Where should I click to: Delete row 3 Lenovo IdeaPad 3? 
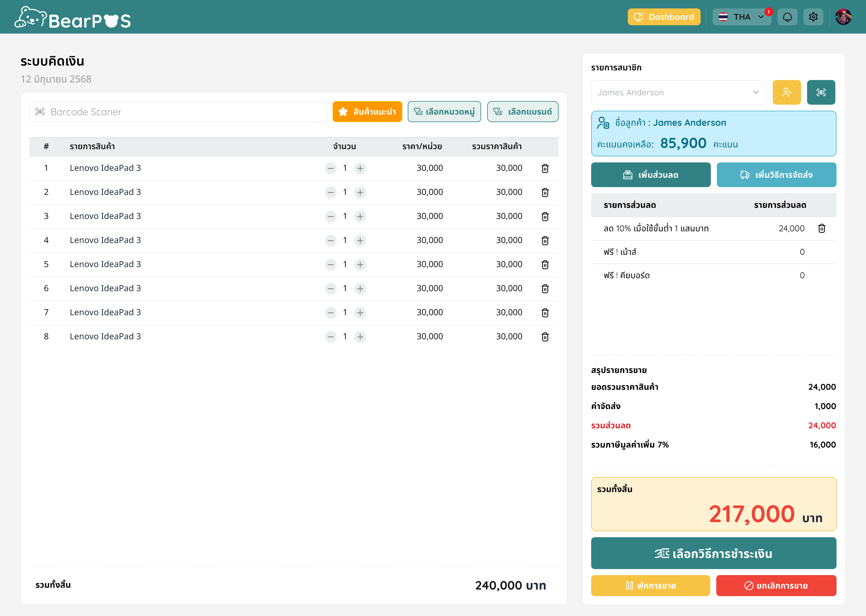click(x=545, y=216)
